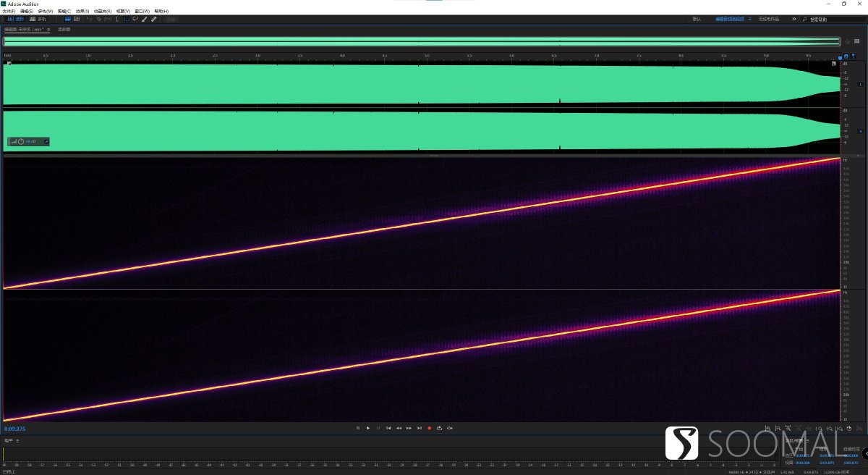Click the red Record button
Screen dimensions: 868x475
click(430, 428)
